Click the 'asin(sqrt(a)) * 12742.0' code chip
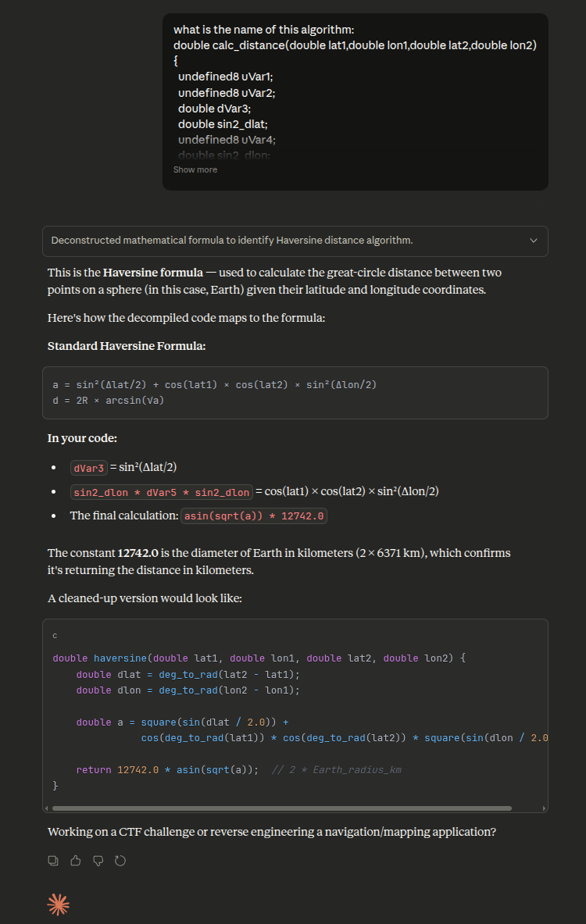 click(254, 516)
